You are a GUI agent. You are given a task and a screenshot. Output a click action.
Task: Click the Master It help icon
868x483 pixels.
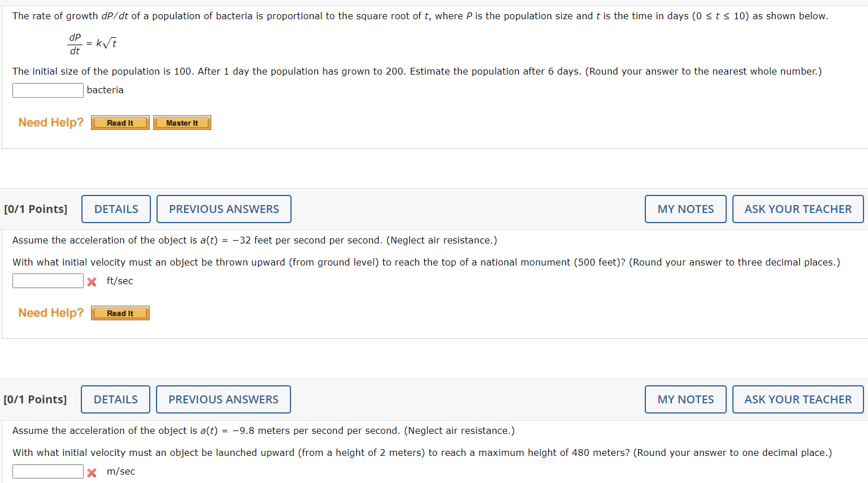182,123
